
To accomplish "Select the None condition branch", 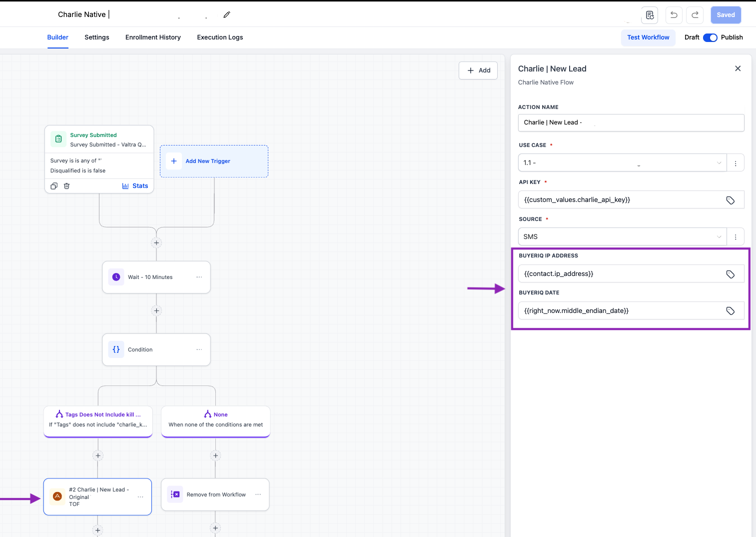I will [x=215, y=421].
